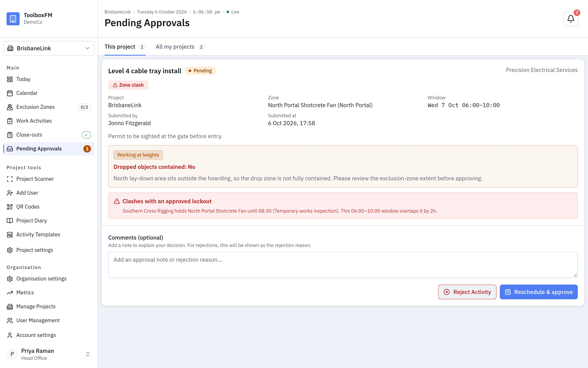Click the Exclusion Zones person icon

10,107
